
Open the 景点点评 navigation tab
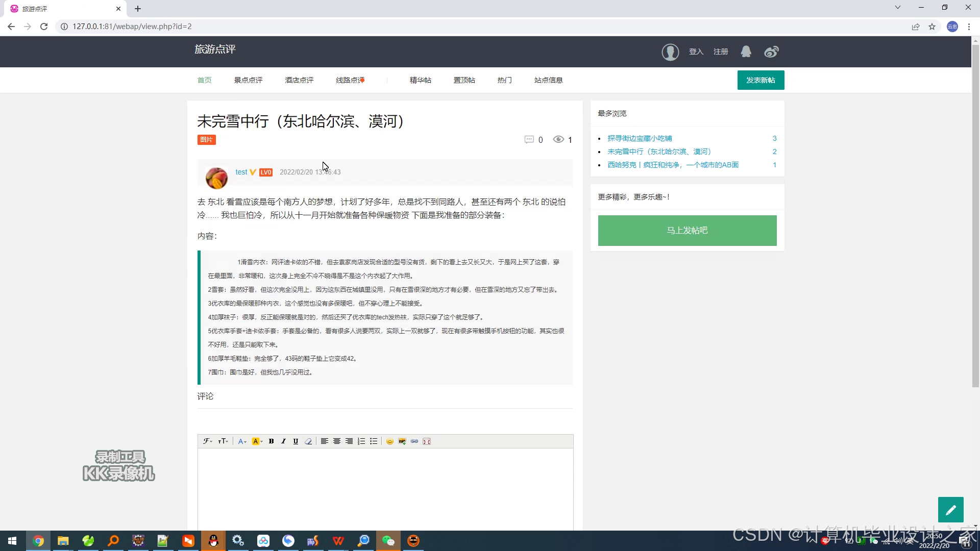tap(248, 80)
